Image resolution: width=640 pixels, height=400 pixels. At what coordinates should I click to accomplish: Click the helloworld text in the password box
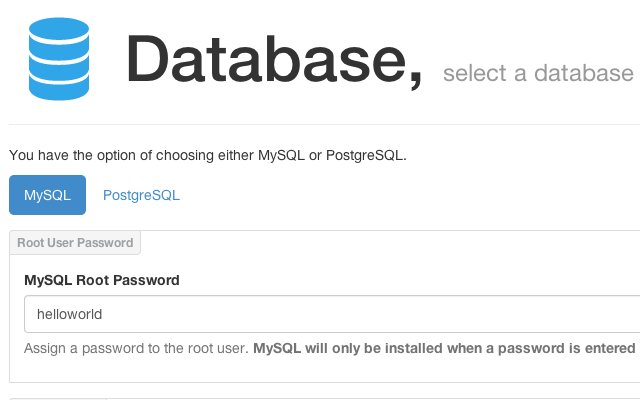coord(69,314)
